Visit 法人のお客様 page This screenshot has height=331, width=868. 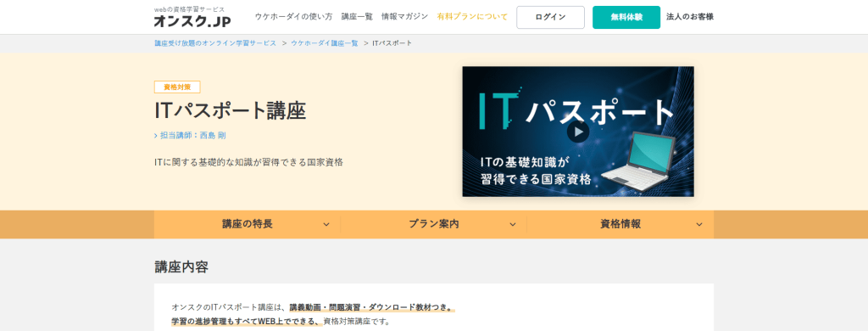coord(690,17)
